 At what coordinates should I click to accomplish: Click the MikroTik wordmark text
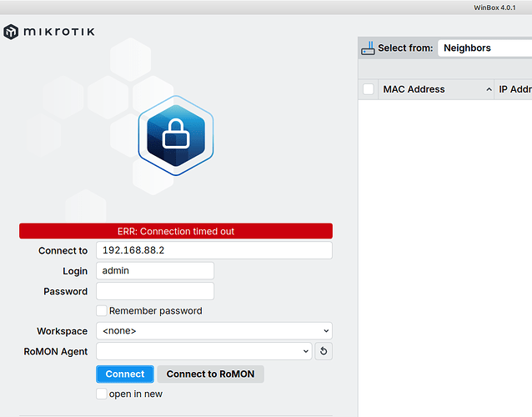coord(59,32)
